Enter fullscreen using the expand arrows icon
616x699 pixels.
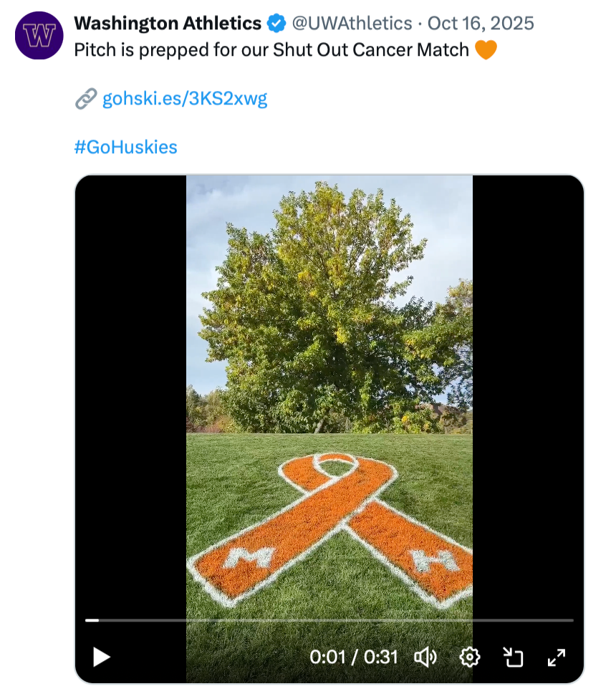click(x=557, y=657)
